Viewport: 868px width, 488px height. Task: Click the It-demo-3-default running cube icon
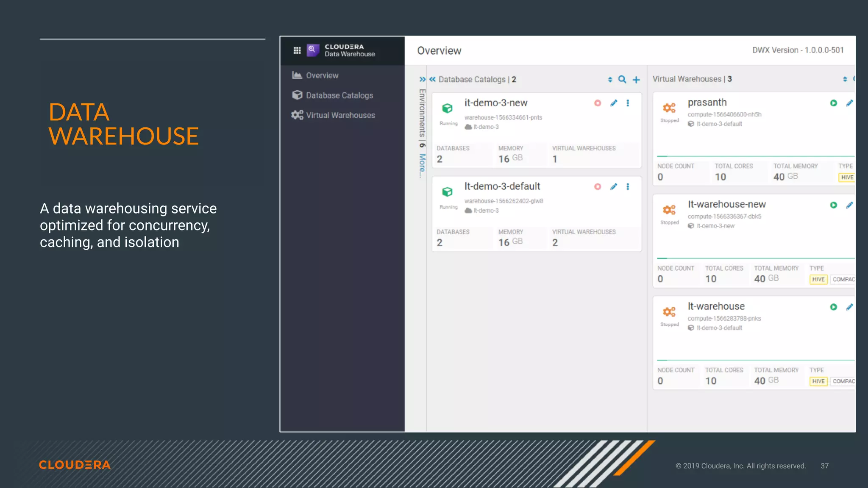point(447,192)
